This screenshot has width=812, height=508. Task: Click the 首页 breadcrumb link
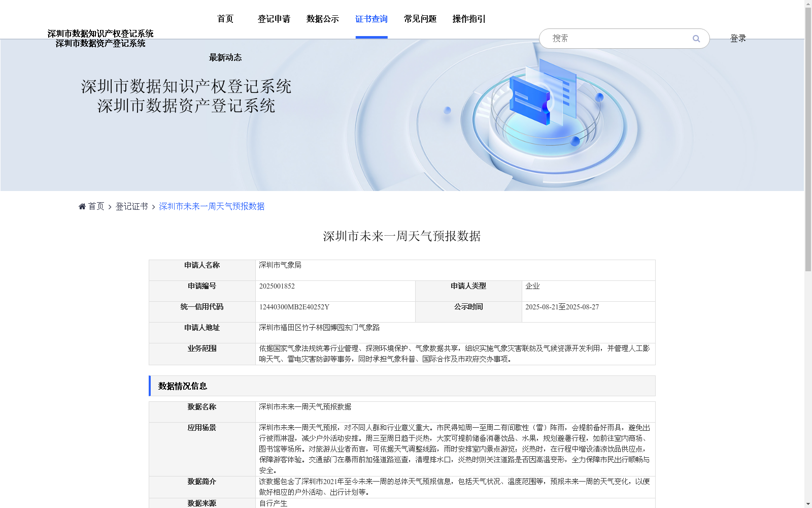point(96,206)
